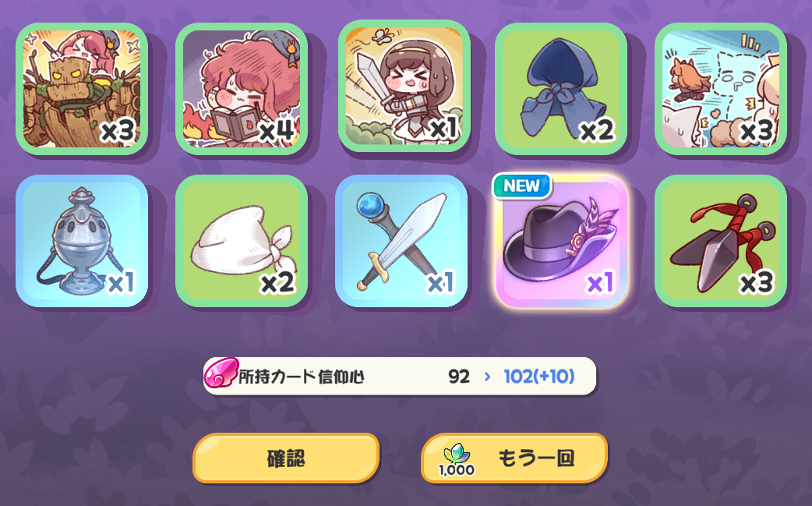This screenshot has height=506, width=812.
Task: Tap the x3 count on the kunai
Action: [x=757, y=282]
